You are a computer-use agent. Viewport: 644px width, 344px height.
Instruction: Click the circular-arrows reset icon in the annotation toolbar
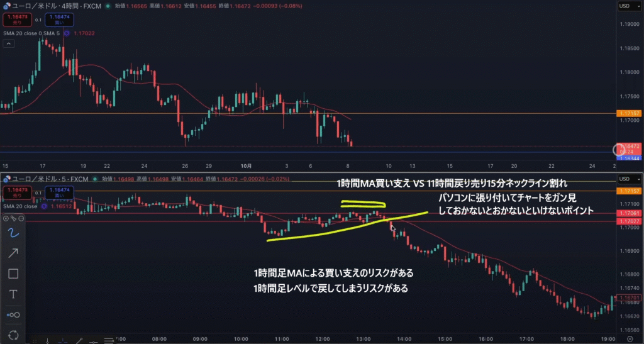[13, 335]
